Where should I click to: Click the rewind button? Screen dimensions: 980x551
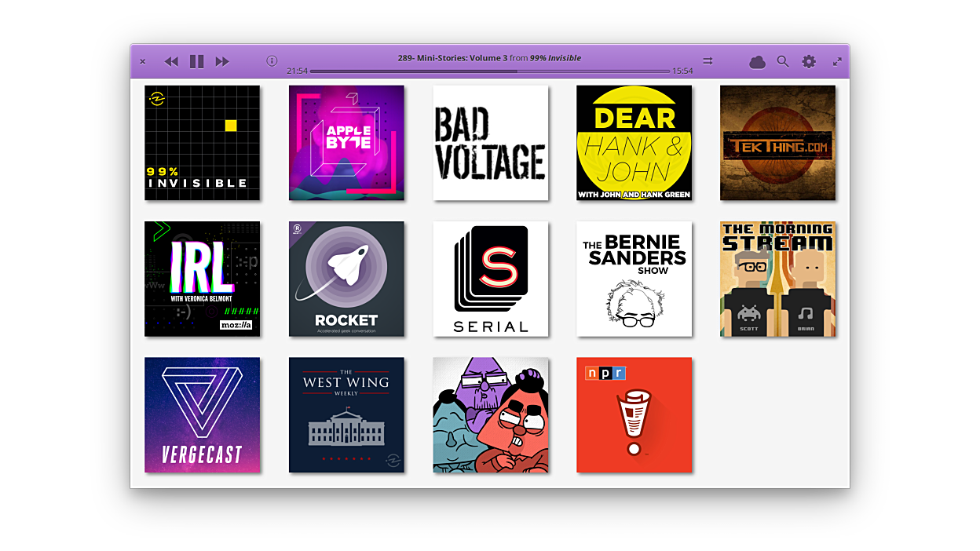(171, 61)
